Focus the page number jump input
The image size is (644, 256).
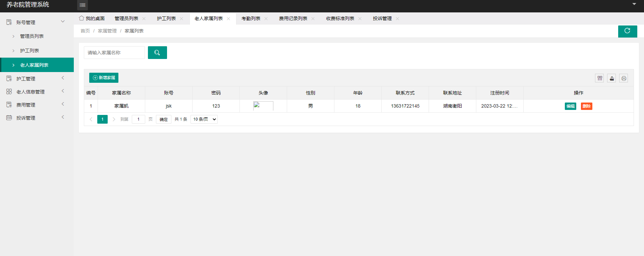(x=139, y=119)
